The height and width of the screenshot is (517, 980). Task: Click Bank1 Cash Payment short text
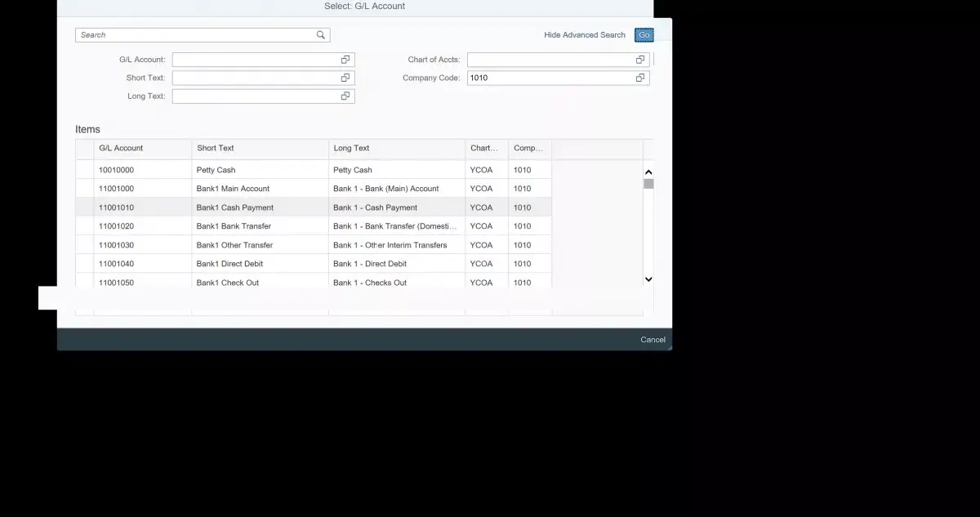point(235,207)
